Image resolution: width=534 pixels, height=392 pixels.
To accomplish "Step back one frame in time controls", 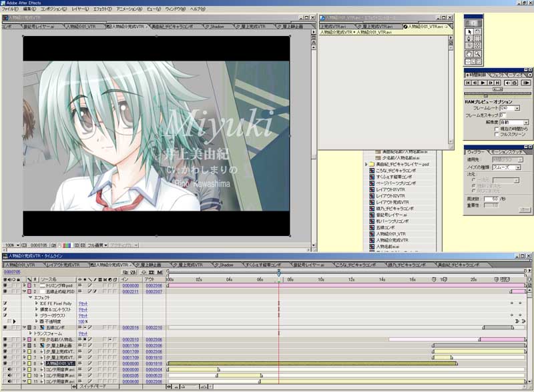I will pyautogui.click(x=475, y=83).
